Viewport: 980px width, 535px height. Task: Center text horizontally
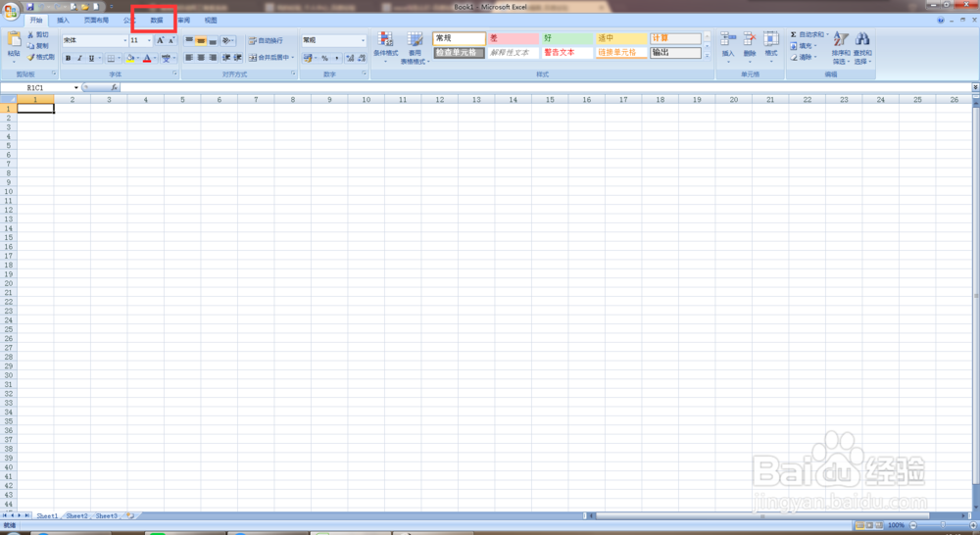coord(201,58)
